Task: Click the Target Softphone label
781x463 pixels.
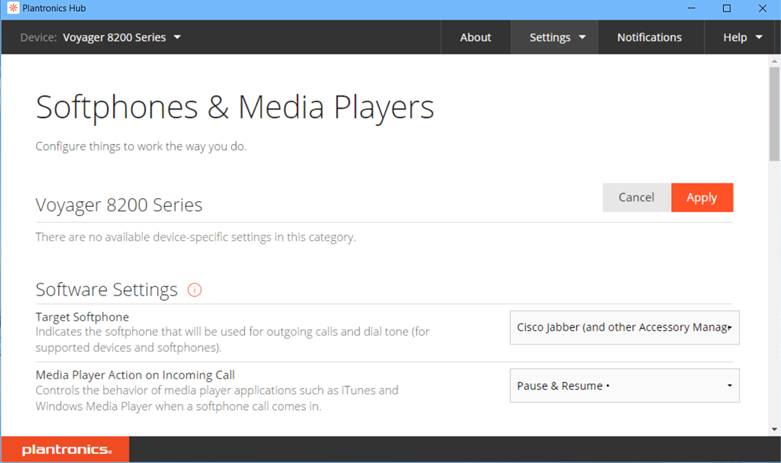Action: (x=82, y=317)
